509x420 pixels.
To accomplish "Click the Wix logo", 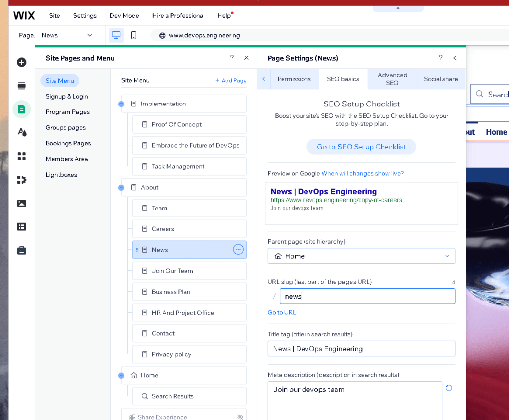I will pyautogui.click(x=24, y=15).
